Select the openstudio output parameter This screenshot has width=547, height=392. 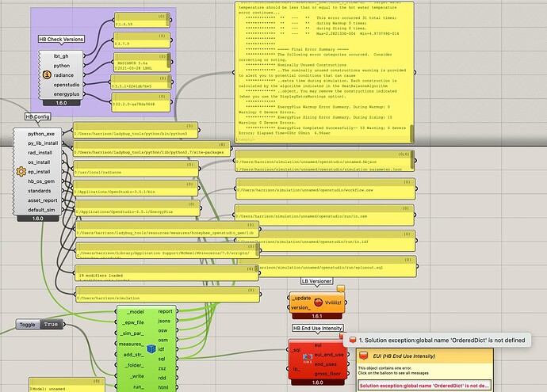[67, 85]
